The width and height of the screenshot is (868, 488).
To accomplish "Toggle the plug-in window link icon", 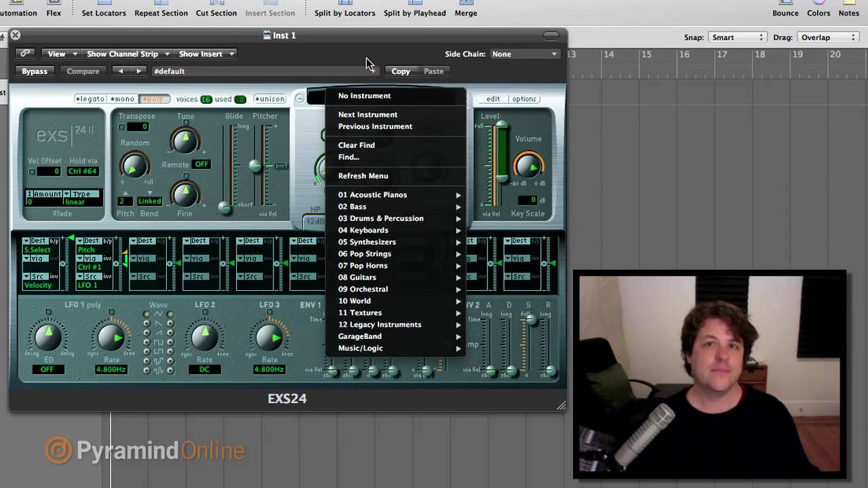I will (25, 54).
